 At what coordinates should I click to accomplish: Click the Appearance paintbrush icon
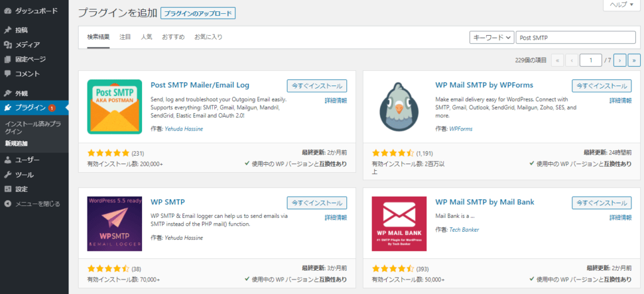(8, 93)
